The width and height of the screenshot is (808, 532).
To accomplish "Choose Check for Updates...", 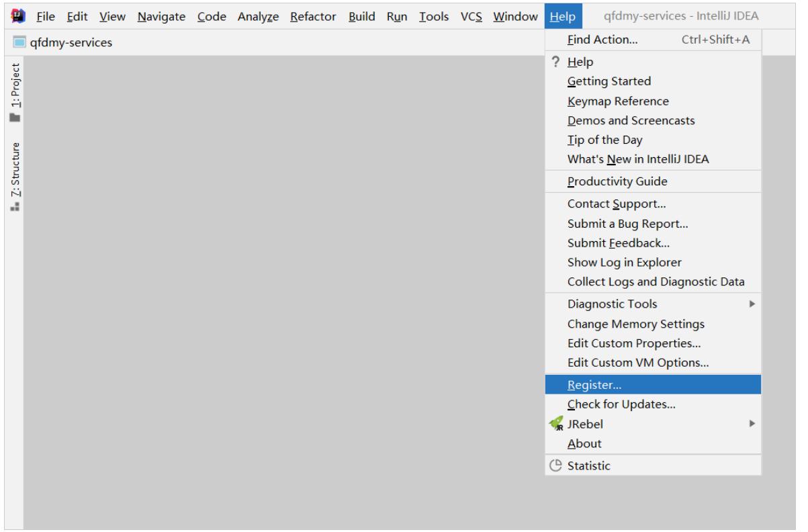I will 621,404.
